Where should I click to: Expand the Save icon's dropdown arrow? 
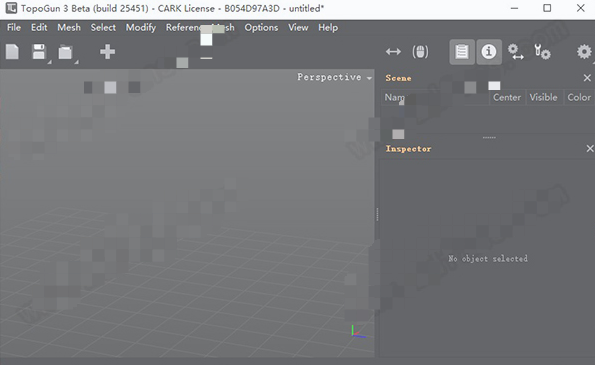pyautogui.click(x=49, y=62)
